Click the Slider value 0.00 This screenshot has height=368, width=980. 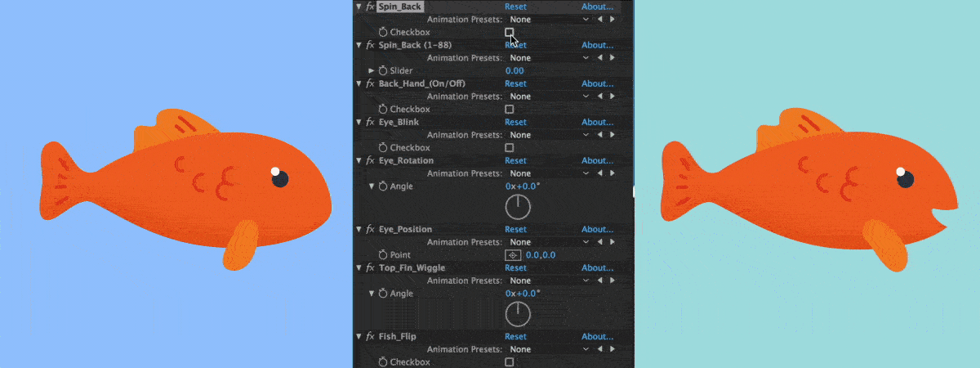click(514, 70)
